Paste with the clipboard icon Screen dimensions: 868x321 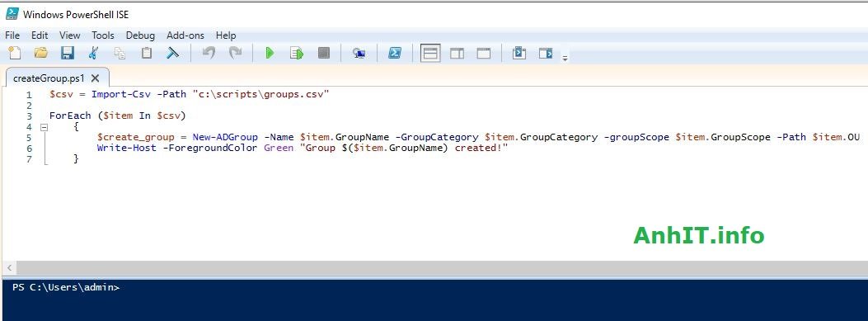146,53
